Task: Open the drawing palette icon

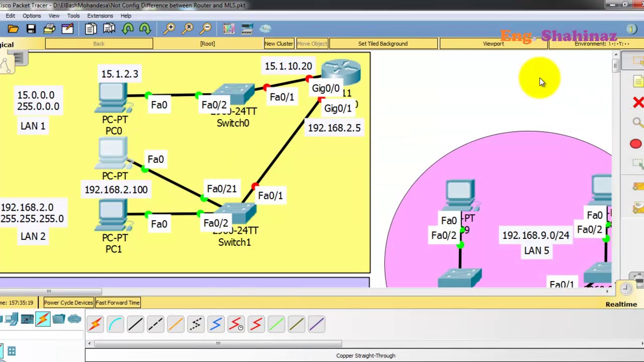Action: [229, 29]
